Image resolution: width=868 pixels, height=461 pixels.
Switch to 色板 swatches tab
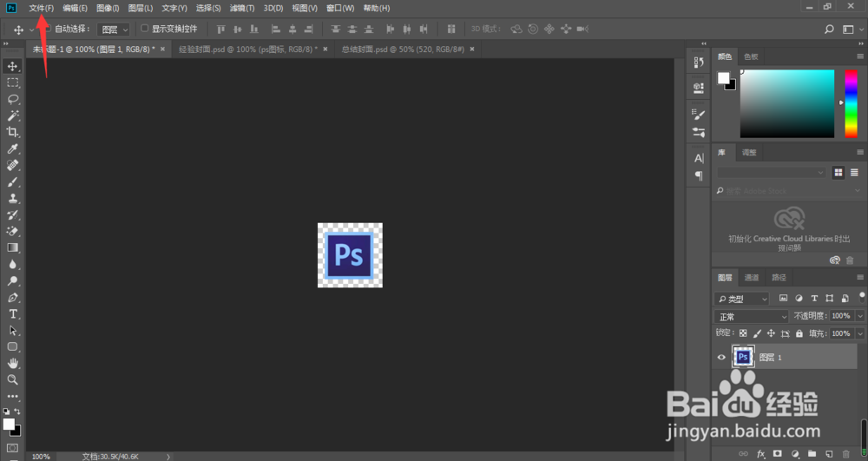[x=751, y=56]
